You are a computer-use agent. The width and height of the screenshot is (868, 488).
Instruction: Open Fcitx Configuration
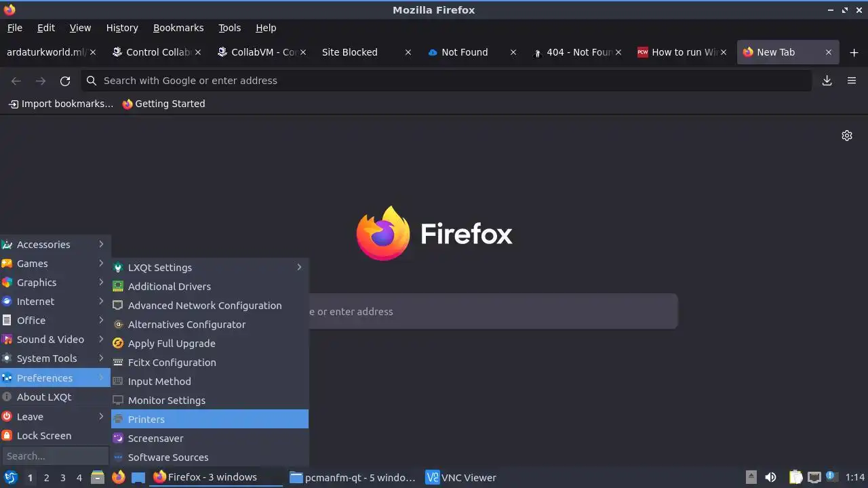(x=210, y=363)
